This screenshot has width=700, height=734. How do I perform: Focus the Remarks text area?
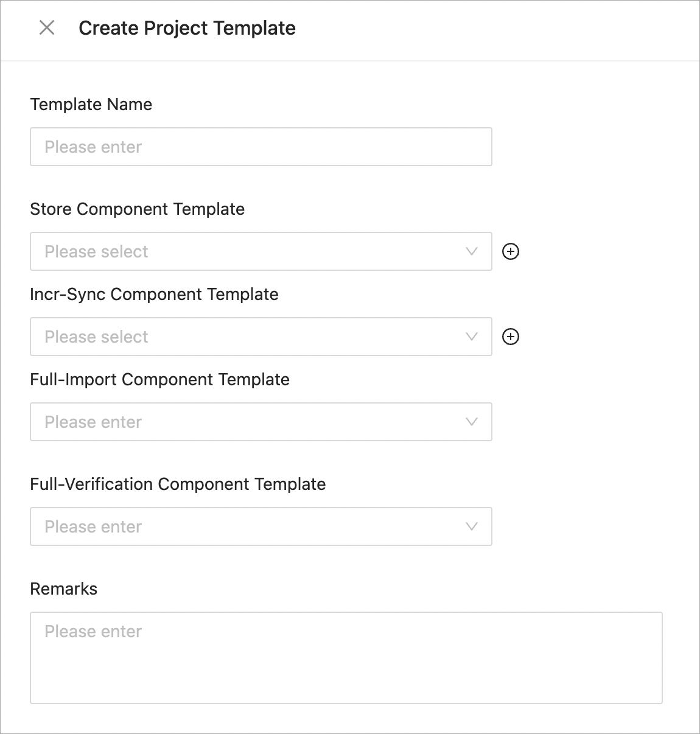point(346,657)
